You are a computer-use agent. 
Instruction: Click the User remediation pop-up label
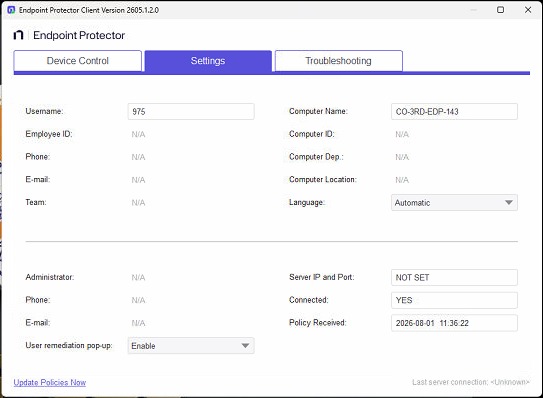pyautogui.click(x=69, y=346)
